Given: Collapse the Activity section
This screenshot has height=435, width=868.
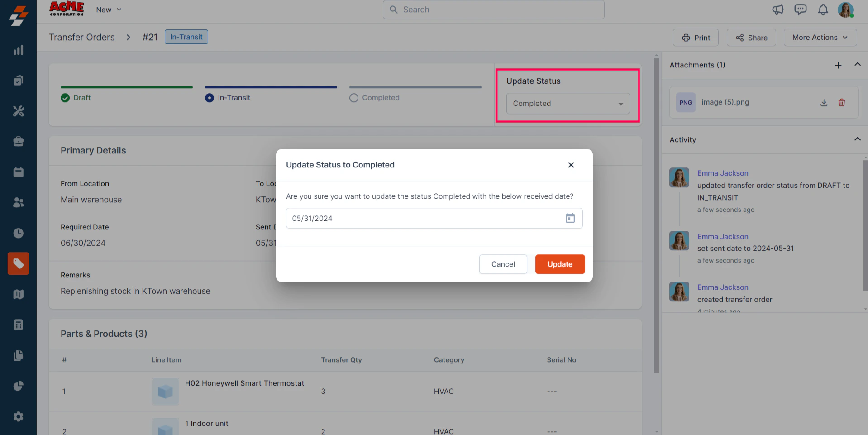Looking at the screenshot, I should tap(857, 139).
